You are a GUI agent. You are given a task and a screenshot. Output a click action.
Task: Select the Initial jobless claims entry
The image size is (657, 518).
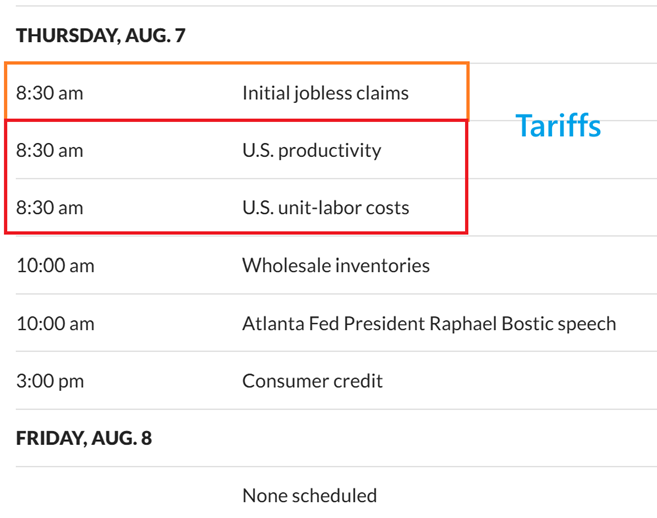[325, 93]
